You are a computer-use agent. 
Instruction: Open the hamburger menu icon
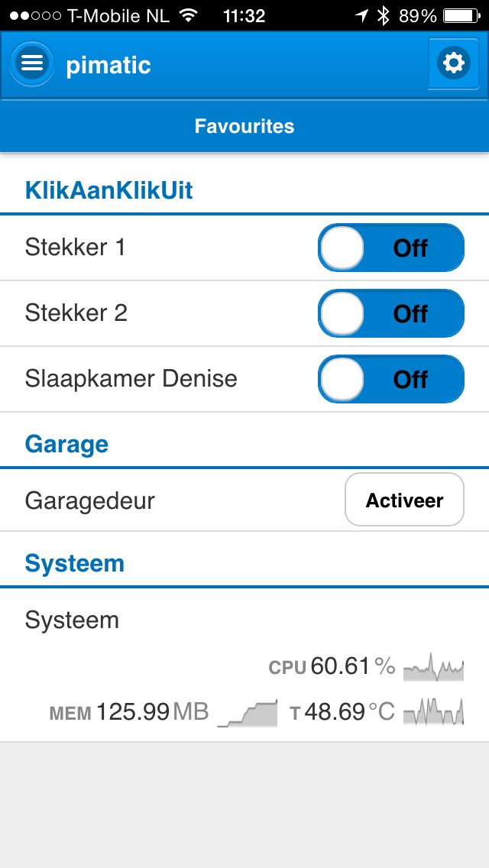coord(32,64)
